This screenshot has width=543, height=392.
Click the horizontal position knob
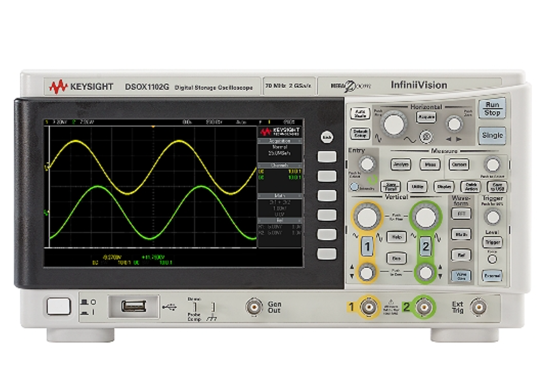[454, 124]
